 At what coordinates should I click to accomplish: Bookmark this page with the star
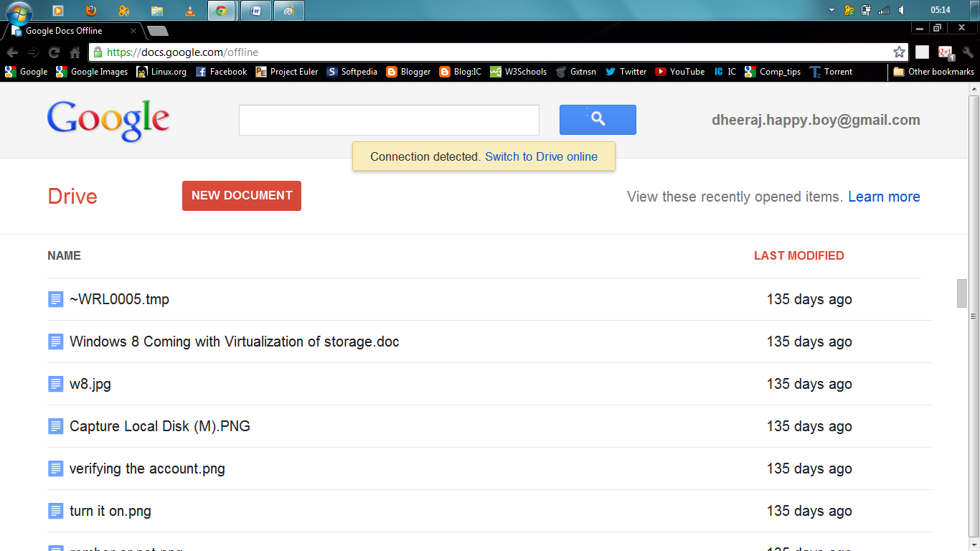[899, 52]
